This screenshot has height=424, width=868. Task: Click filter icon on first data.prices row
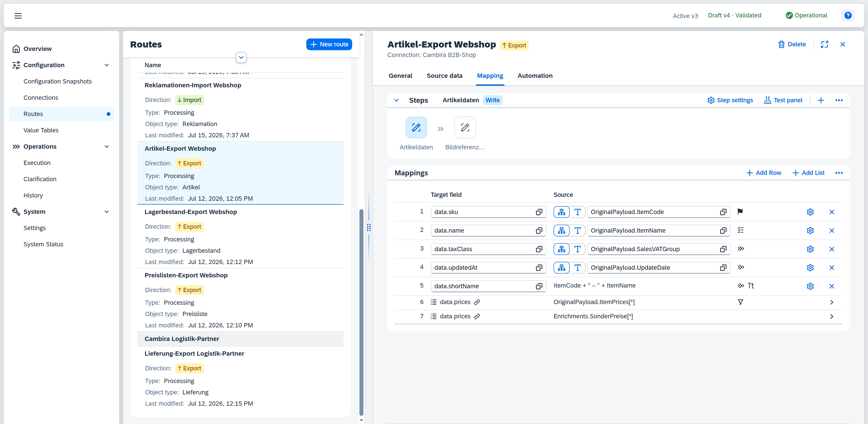(x=740, y=302)
